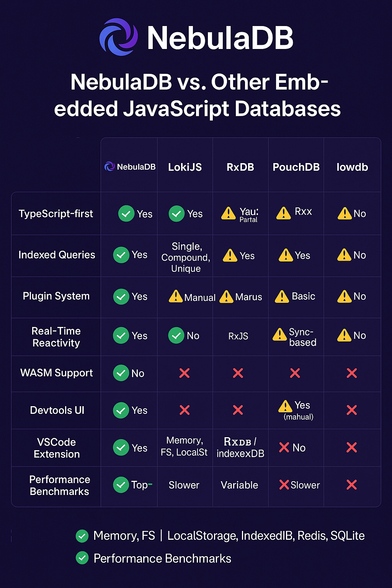The height and width of the screenshot is (588, 392).
Task: Click the small NebulaDB logo in table header
Action: pos(109,167)
